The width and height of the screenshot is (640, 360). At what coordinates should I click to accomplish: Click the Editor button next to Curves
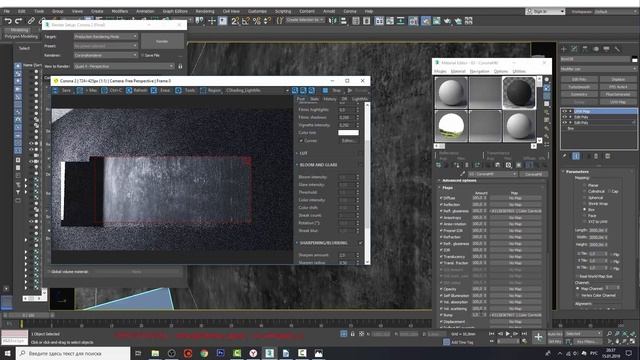click(x=348, y=140)
